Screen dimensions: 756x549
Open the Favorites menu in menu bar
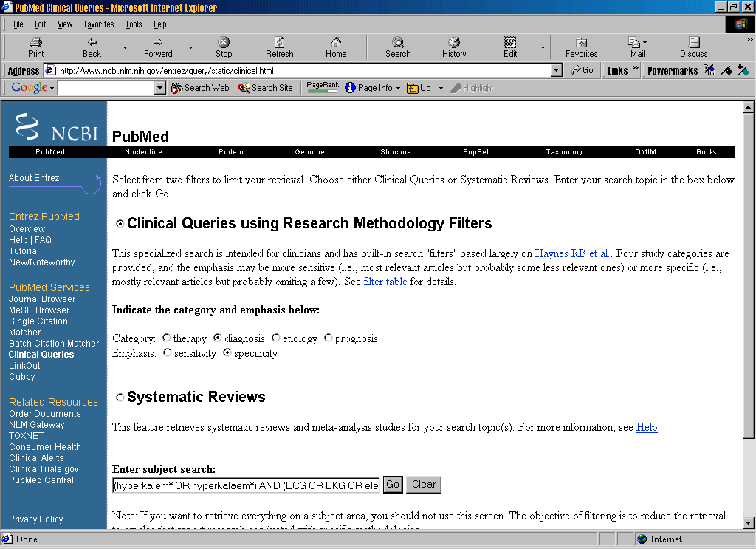click(99, 24)
